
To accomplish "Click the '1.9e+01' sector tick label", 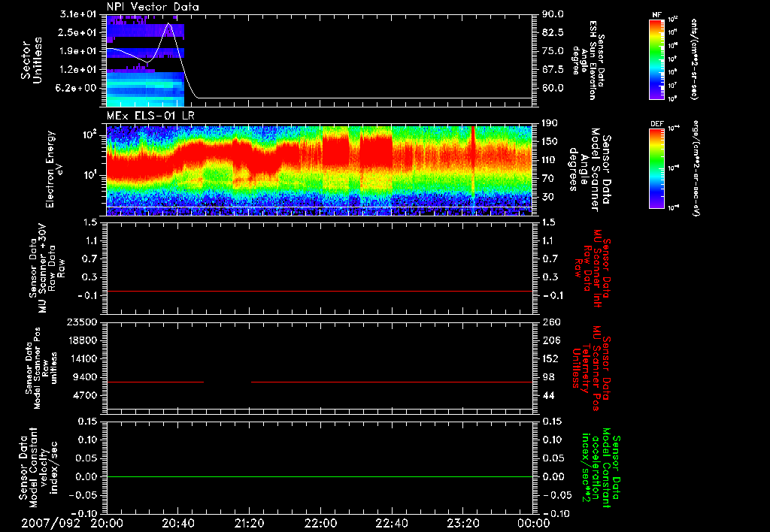I will [x=77, y=51].
